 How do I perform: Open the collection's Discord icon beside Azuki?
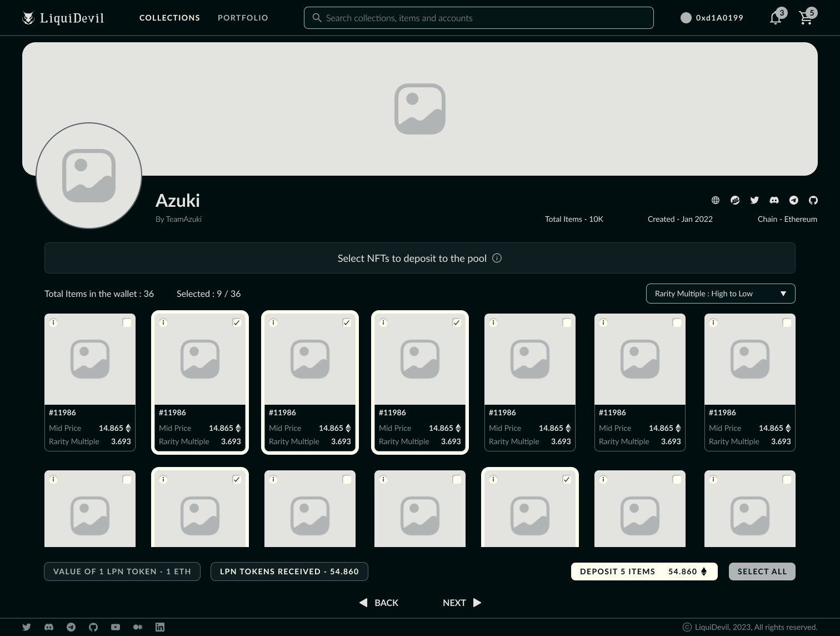point(774,200)
